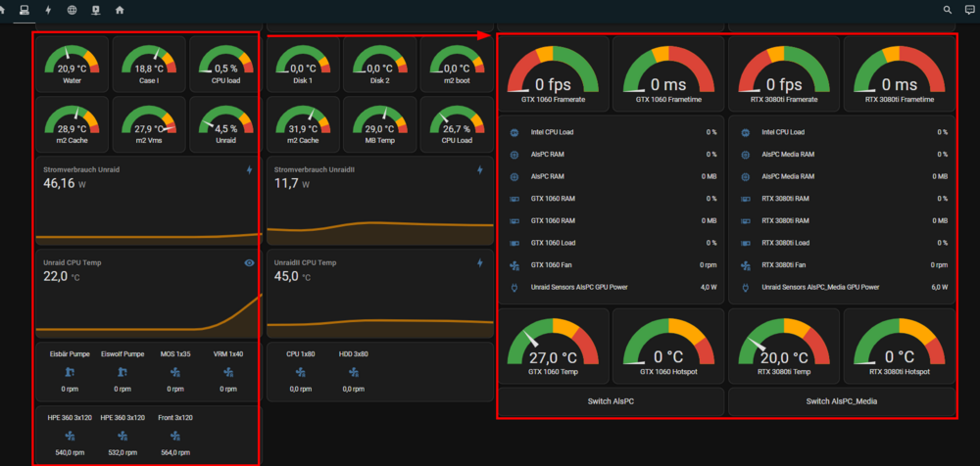Click memory icon of AlsPC RAM 0 % row
The width and height of the screenshot is (980, 466).
click(x=514, y=155)
